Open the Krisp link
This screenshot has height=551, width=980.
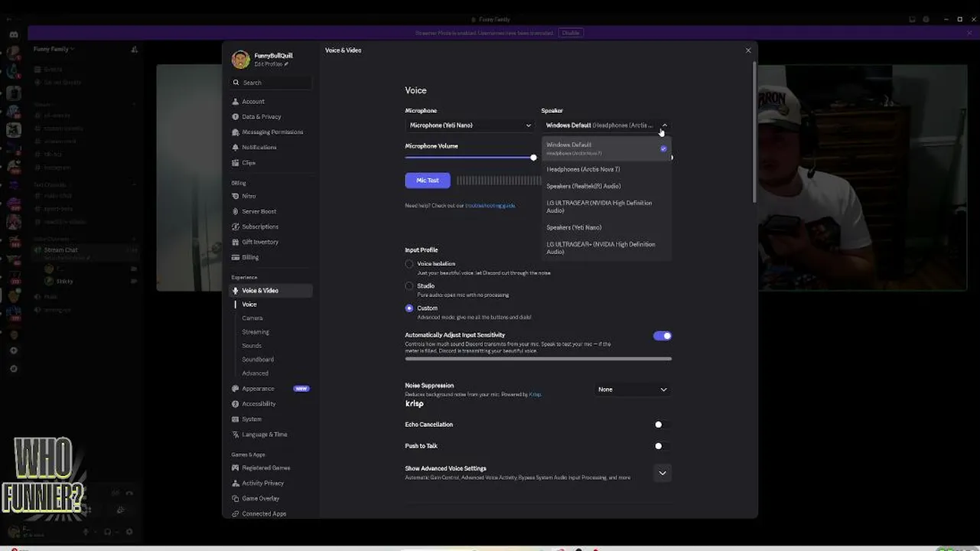pos(535,395)
